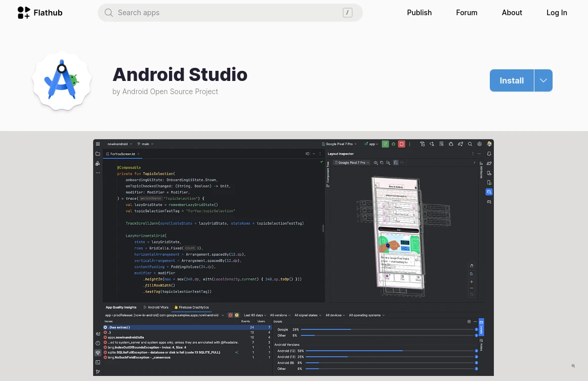
Task: Click the blue Install button
Action: 512,80
